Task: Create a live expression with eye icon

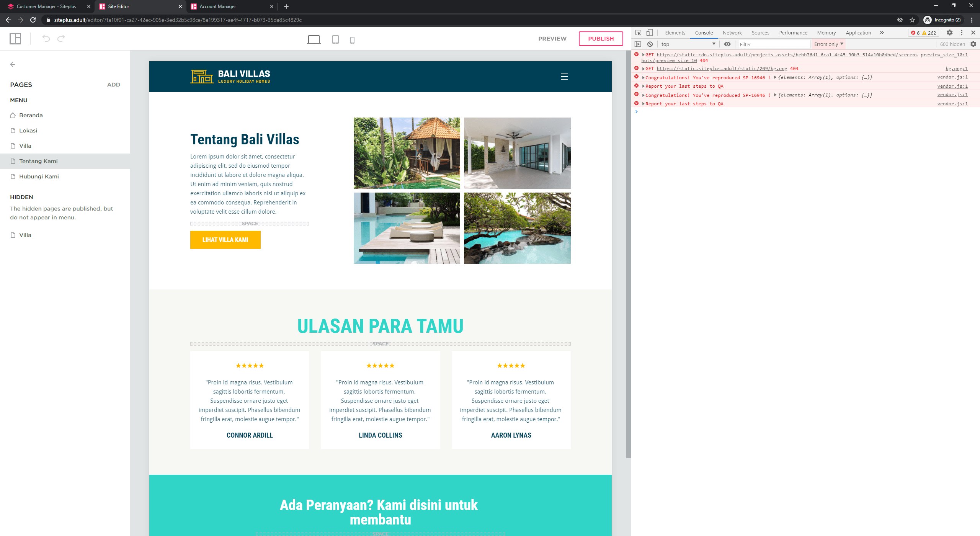Action: 727,44
